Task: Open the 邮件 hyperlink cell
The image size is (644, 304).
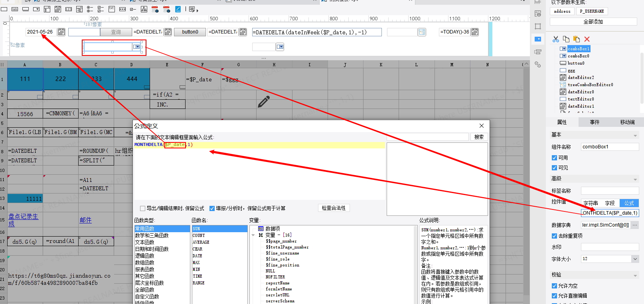Action: 86,220
